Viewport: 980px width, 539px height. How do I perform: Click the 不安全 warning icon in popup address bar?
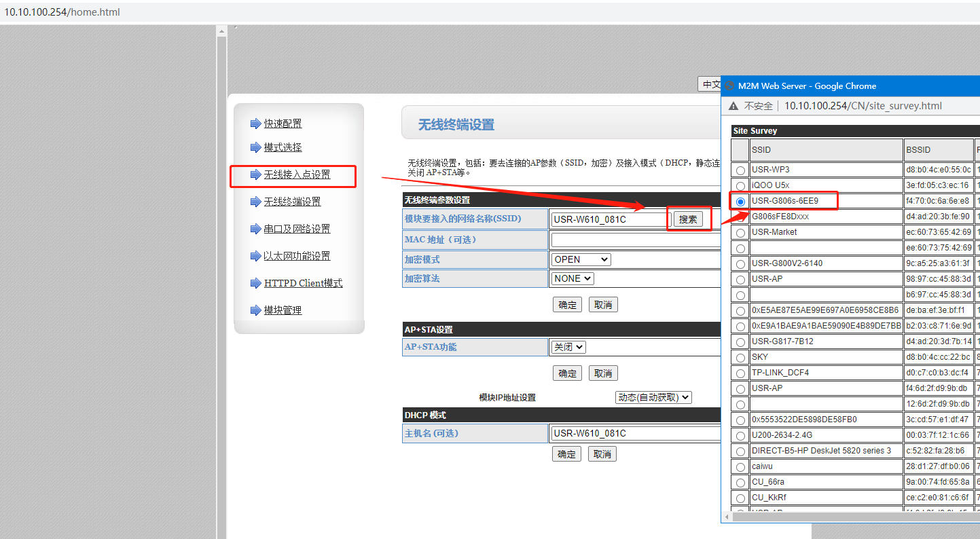pos(733,106)
